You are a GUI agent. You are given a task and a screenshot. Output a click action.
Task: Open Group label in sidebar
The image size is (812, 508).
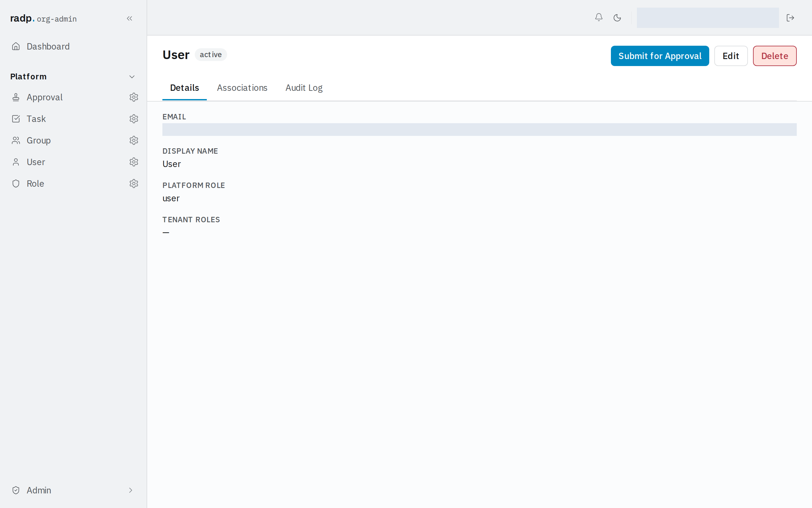(39, 140)
